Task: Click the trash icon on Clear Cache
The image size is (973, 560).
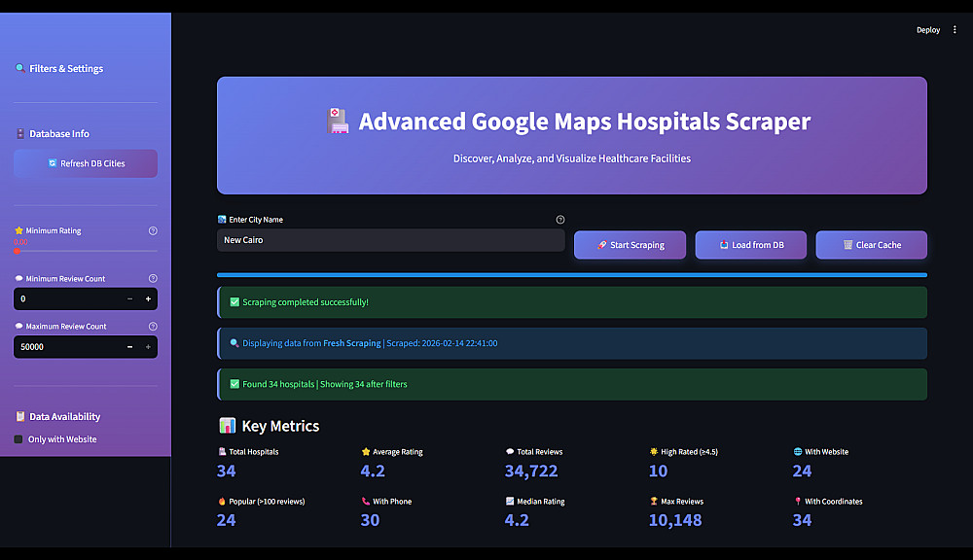Action: pos(847,245)
